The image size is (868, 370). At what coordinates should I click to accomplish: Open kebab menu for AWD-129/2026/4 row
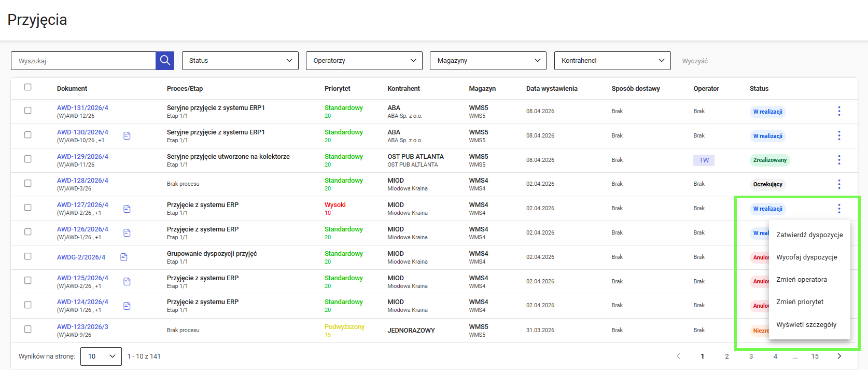tap(839, 160)
